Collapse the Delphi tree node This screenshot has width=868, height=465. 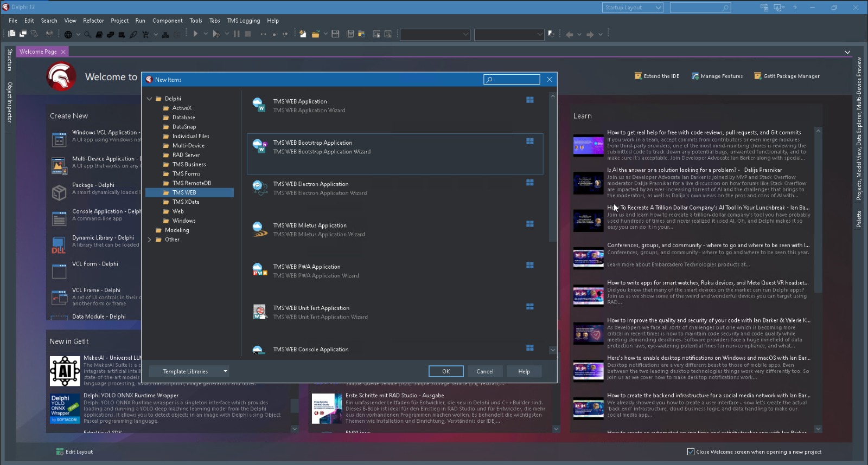(x=149, y=99)
